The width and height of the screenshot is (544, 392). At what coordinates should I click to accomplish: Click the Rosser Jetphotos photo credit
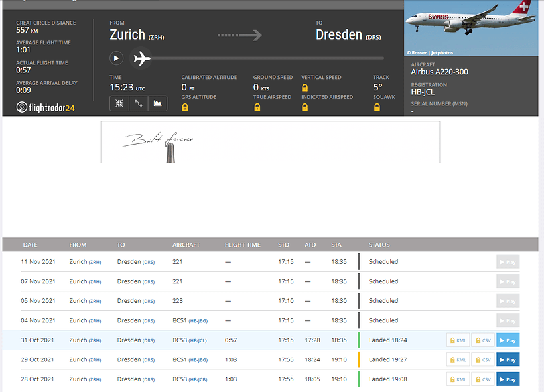[x=430, y=52]
